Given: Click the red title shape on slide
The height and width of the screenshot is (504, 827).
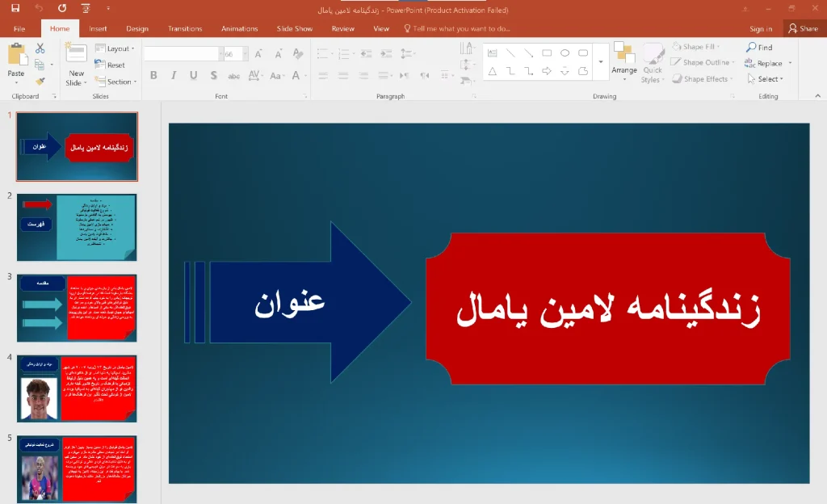Looking at the screenshot, I should [608, 309].
